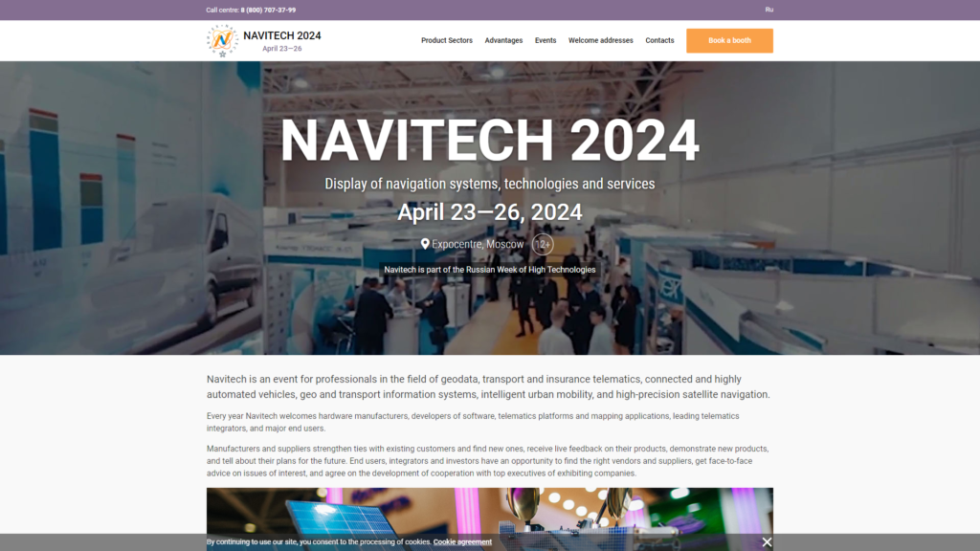Call the centre number 8 (800) 707-37-99

pyautogui.click(x=268, y=10)
